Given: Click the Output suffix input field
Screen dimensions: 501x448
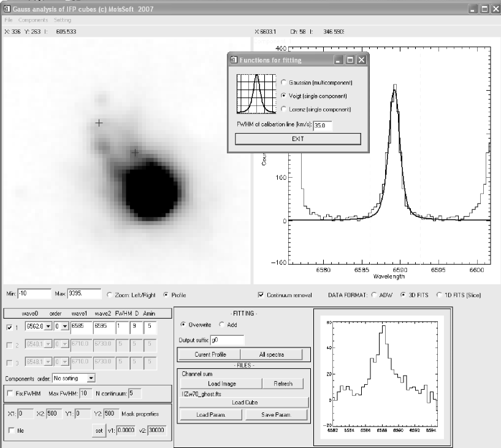Looking at the screenshot, I should 227,340.
